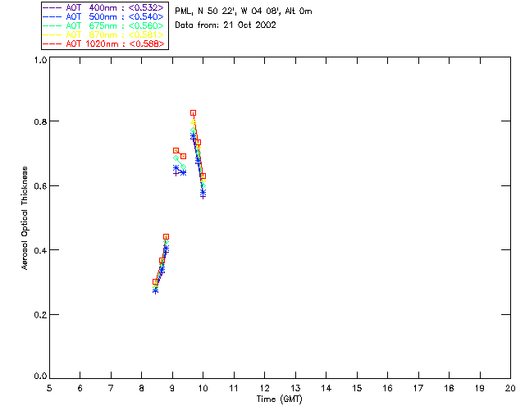Screen dimensions: 525x420
Task: Select the 'Data from: 21 Oct 2002' text
Action: tap(226, 25)
